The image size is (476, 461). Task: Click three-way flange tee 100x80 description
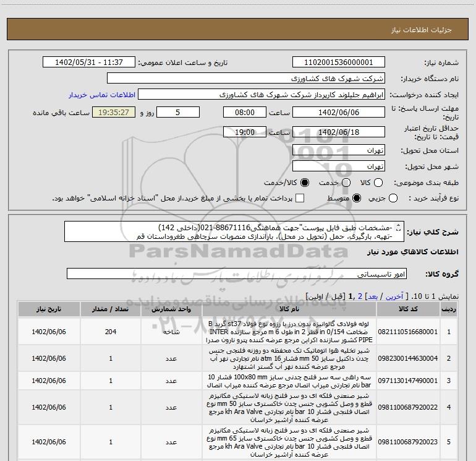[289, 381]
